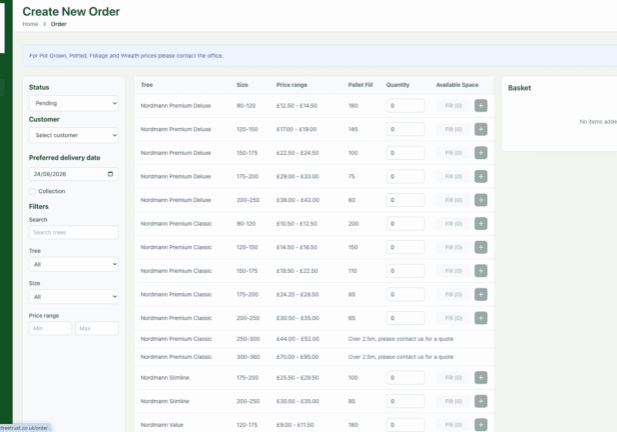Add Nordmann Premium Classic 120-150 plus button
Viewport: 617px width, 432px height.
pos(480,247)
